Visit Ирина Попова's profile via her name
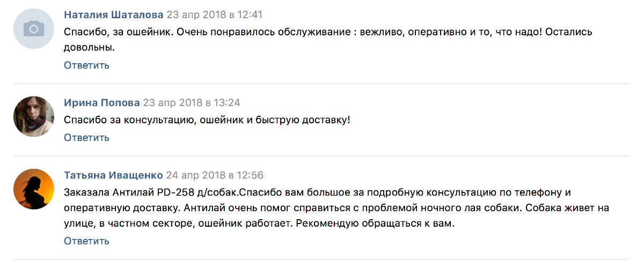The width and height of the screenshot is (644, 261). (102, 102)
